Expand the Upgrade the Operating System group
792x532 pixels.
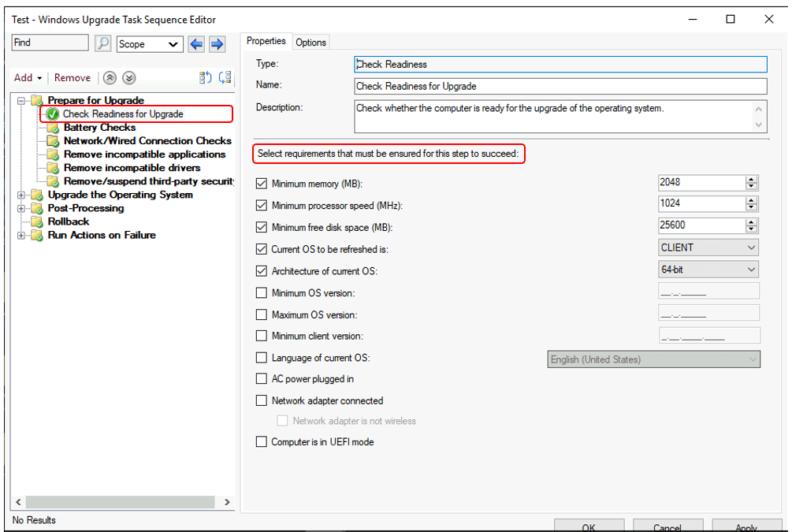pyautogui.click(x=23, y=195)
